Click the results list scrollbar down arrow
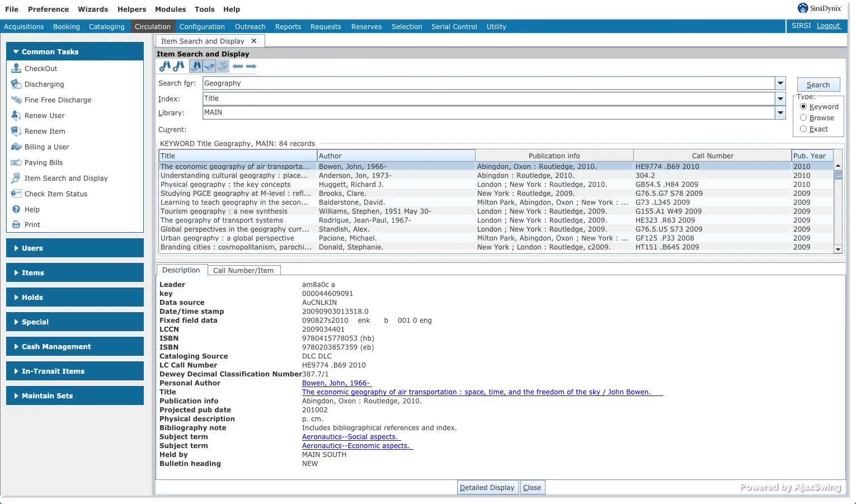This screenshot has height=504, width=856. click(x=838, y=249)
